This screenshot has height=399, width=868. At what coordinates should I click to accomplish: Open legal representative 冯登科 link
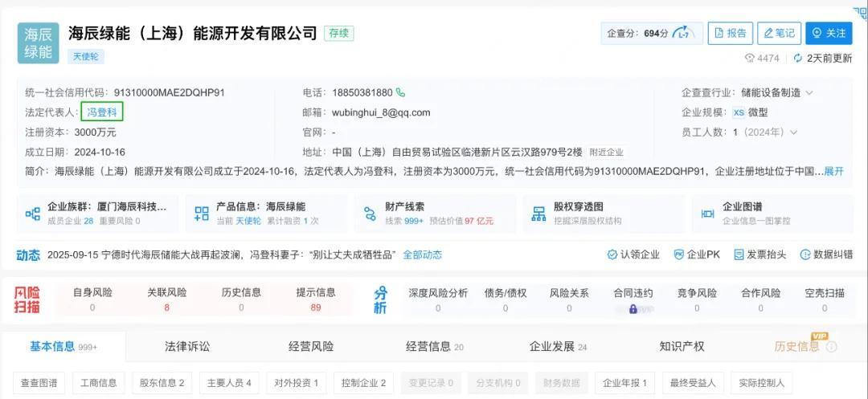pyautogui.click(x=102, y=112)
